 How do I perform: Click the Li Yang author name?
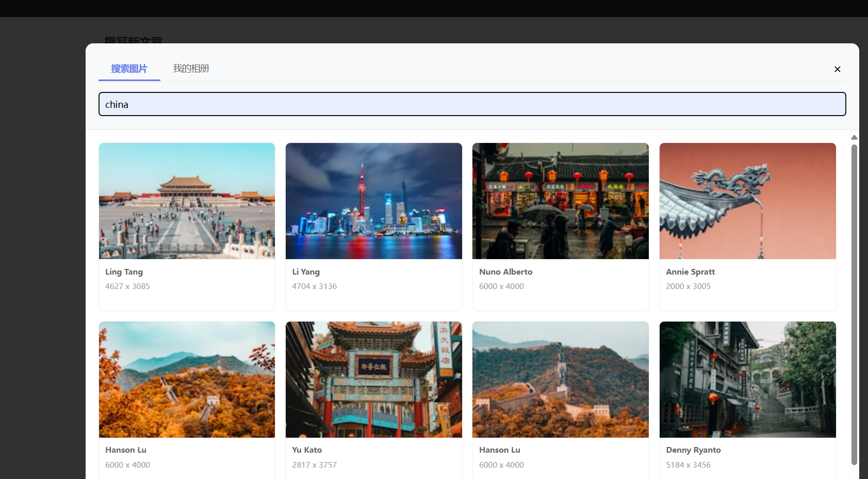306,272
